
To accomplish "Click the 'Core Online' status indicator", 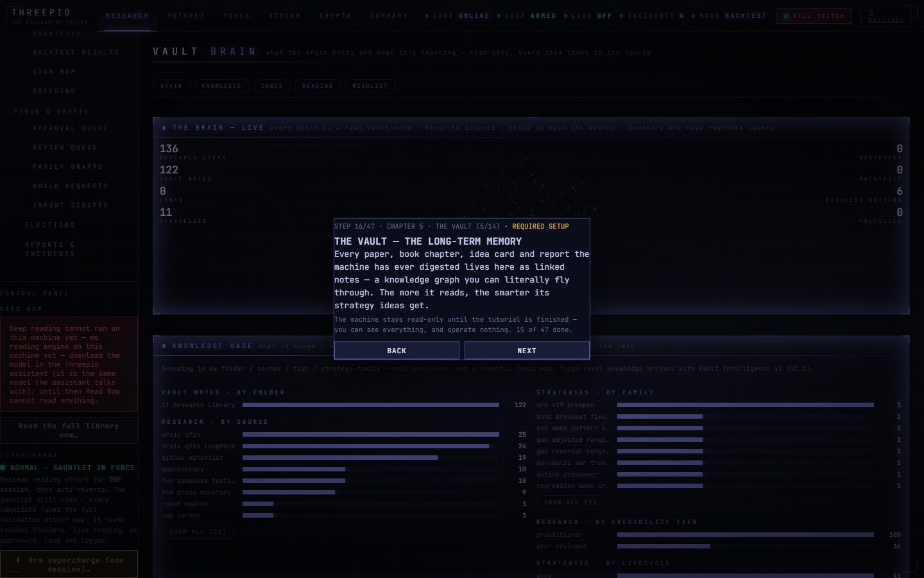I will point(458,16).
